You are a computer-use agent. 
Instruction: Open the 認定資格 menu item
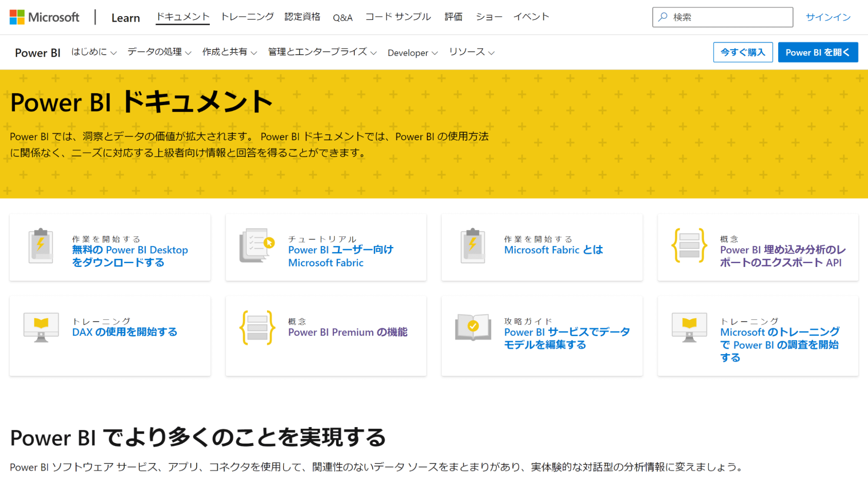tap(302, 17)
